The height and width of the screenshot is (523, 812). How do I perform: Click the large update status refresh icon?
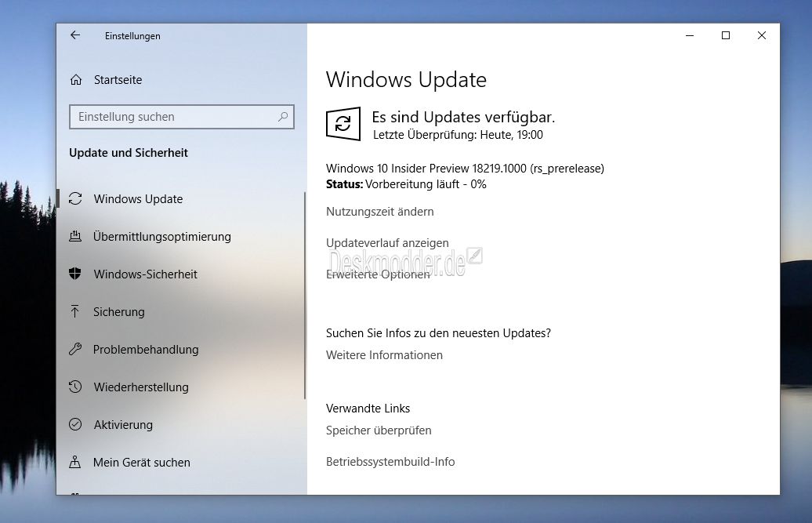(x=343, y=124)
